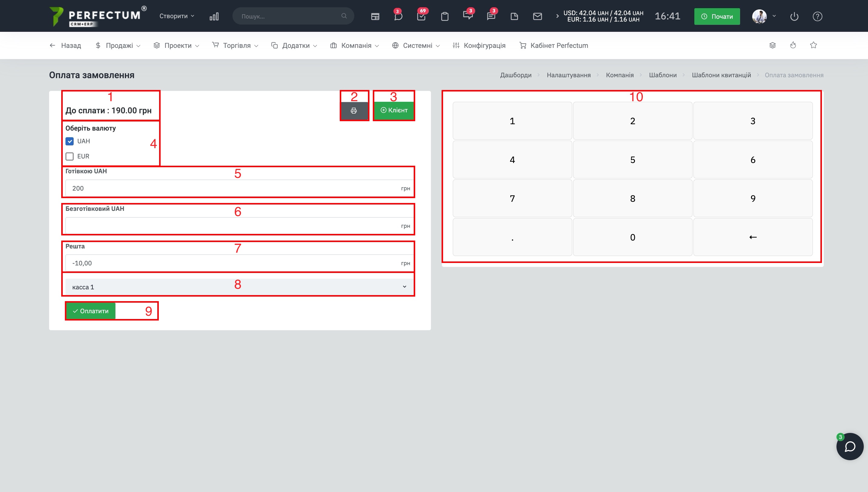Click the Клієнт add button

click(394, 110)
